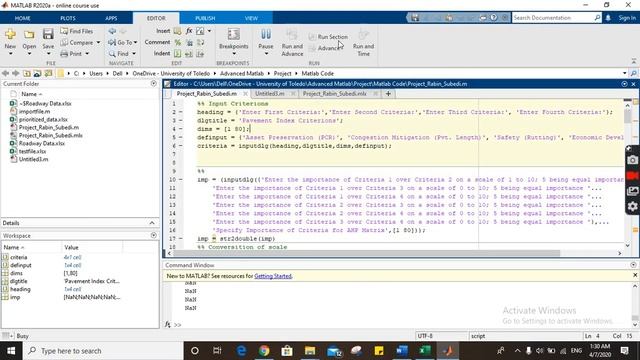The width and height of the screenshot is (640, 360).
Task: Open Workspace panel actions menu
Action: [153, 236]
